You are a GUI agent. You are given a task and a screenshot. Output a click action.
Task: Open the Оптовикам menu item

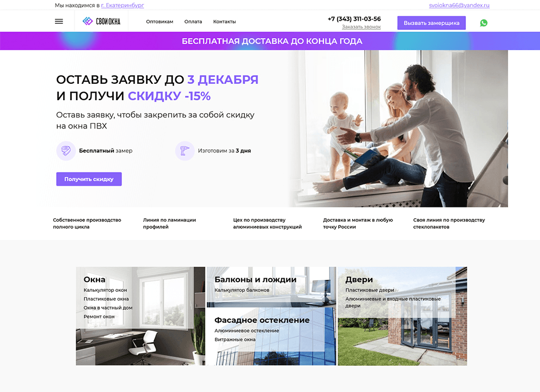pyautogui.click(x=159, y=21)
